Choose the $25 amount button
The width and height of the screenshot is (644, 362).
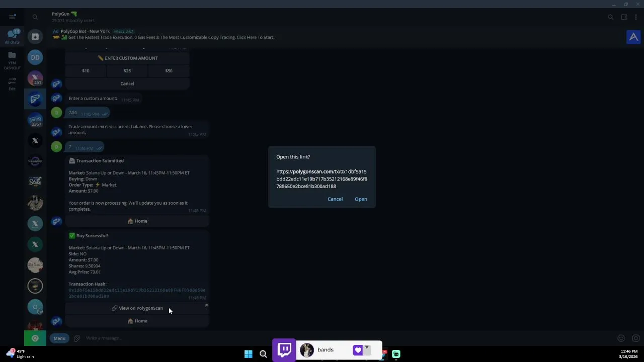pos(127,71)
